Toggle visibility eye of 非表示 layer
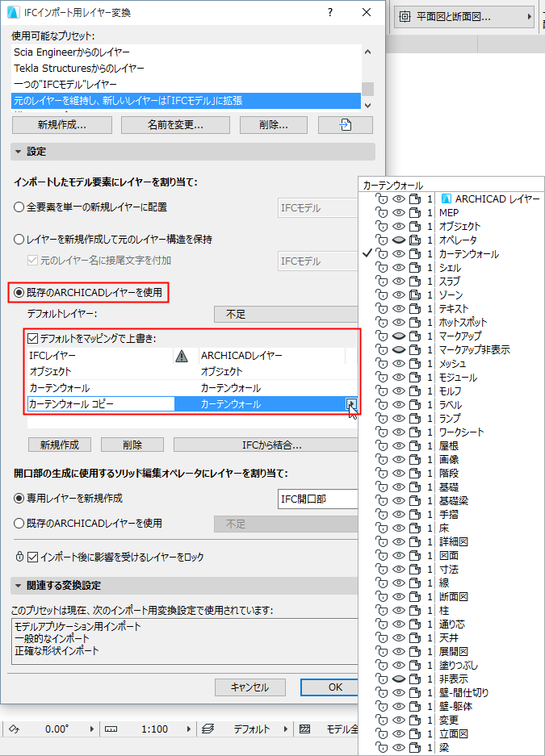The width and height of the screenshot is (545, 756). click(x=398, y=679)
